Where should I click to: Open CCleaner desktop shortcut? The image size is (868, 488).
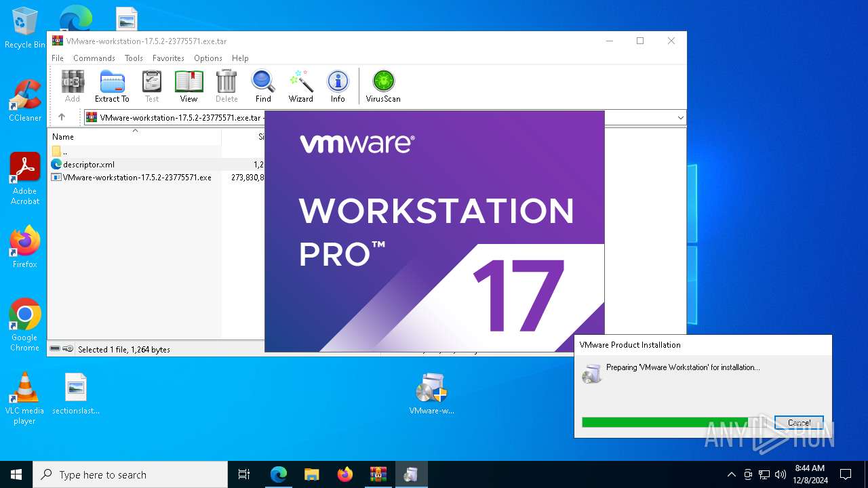point(25,101)
